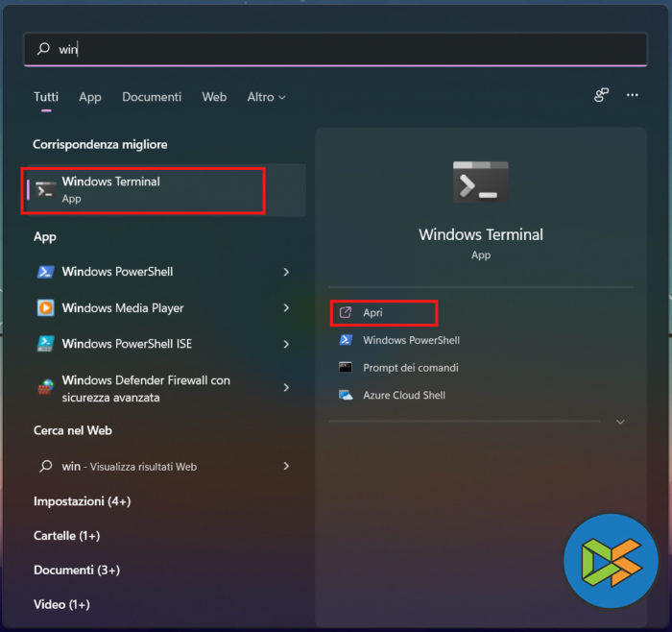Expand Windows PowerShell options chevron

click(x=286, y=272)
